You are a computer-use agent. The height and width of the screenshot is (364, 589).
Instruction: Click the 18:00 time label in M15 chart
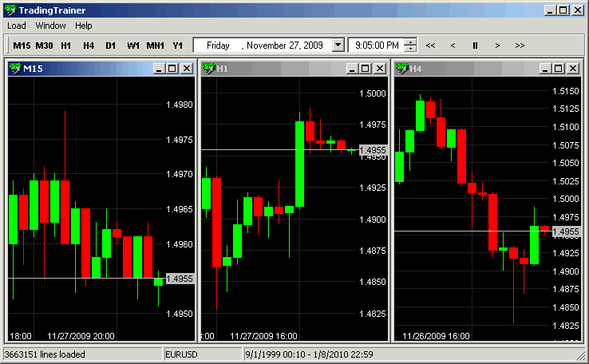[x=20, y=336]
